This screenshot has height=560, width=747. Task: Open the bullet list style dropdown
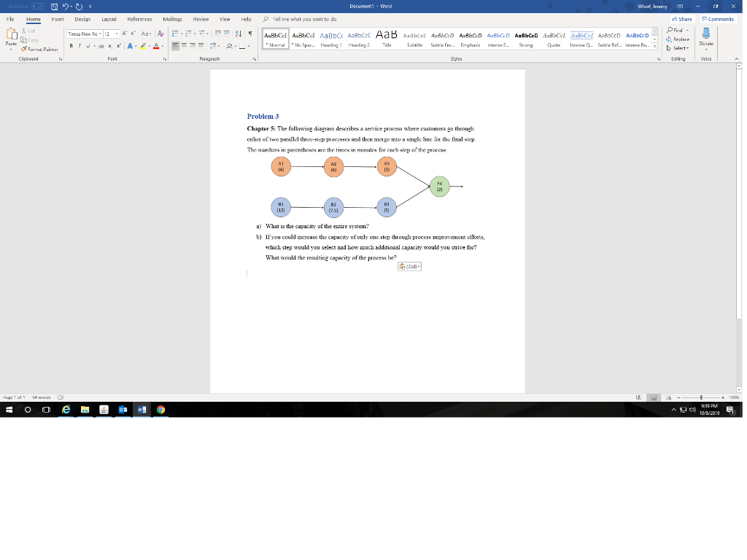182,34
